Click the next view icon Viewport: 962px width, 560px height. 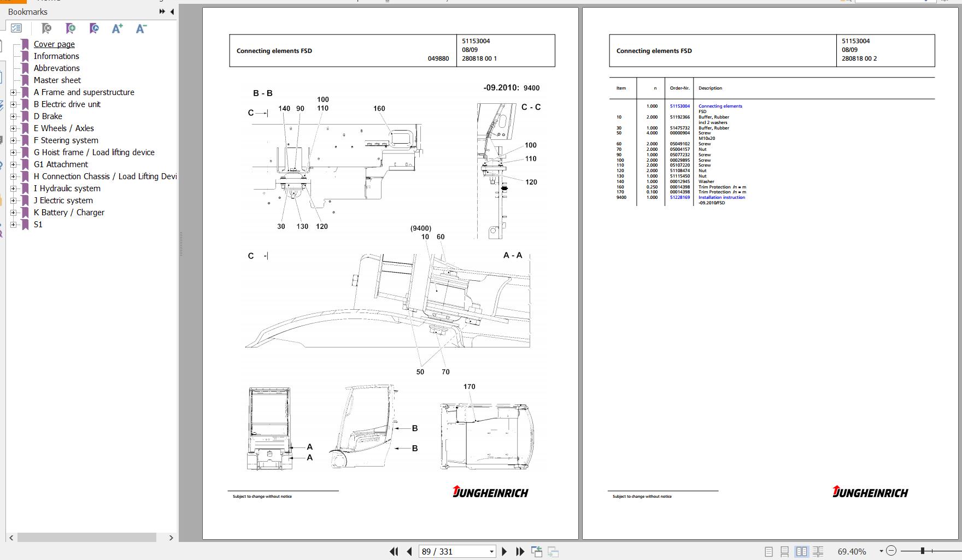553,551
